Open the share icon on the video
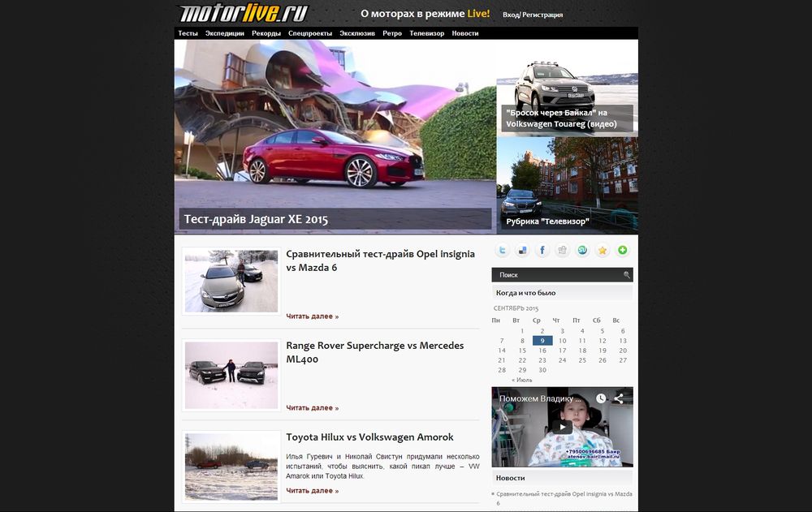The height and width of the screenshot is (512, 812). tap(618, 398)
